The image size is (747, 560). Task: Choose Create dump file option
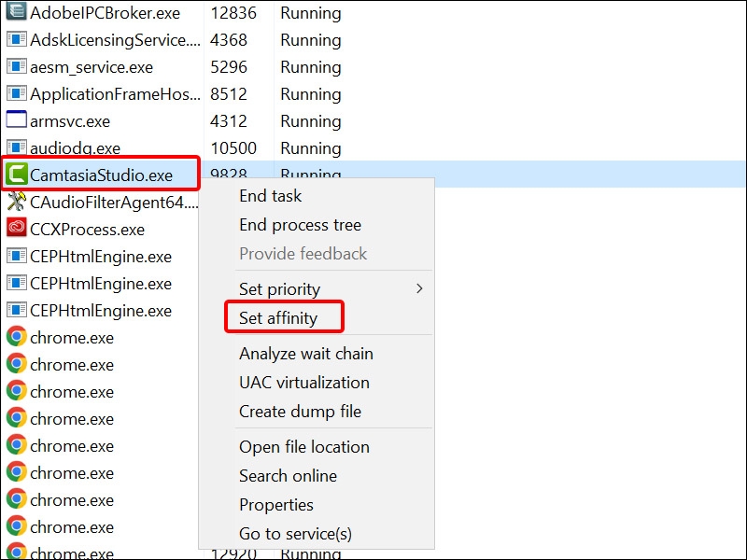(300, 412)
